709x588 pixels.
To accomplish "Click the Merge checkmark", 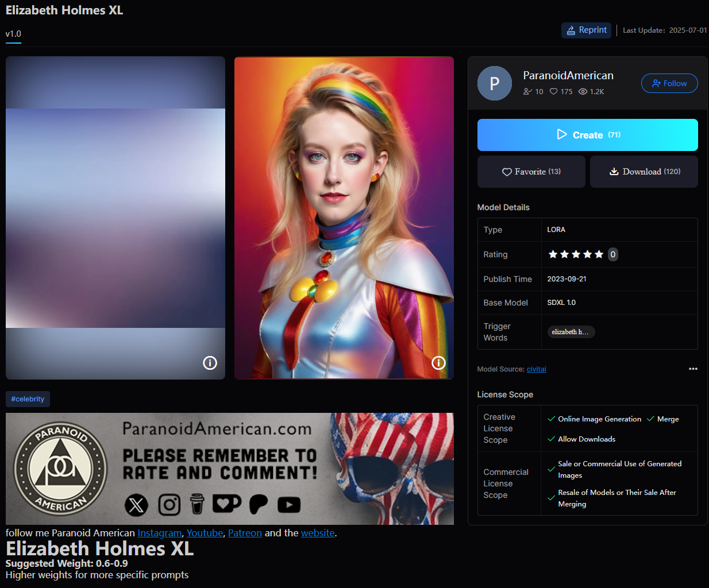I will click(x=650, y=419).
